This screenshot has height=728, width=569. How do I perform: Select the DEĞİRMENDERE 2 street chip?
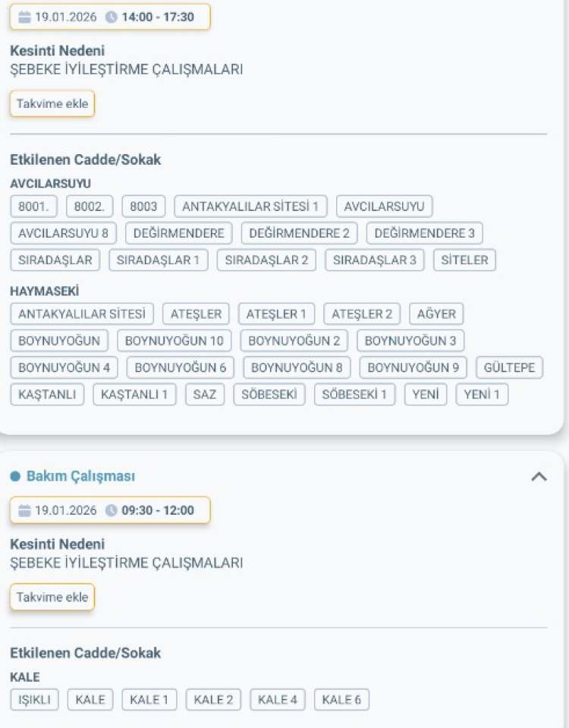point(299,233)
